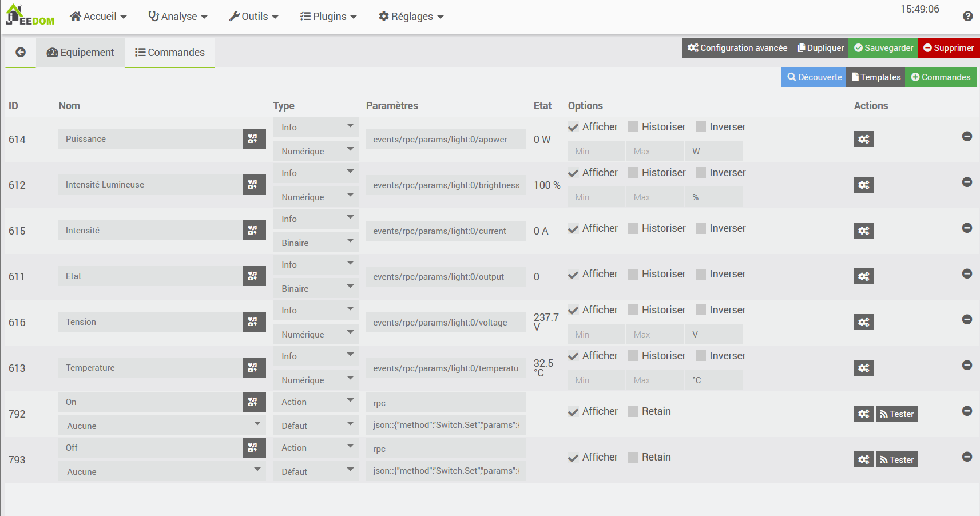Image resolution: width=980 pixels, height=516 pixels.
Task: Click the icon picker beside Off name
Action: click(x=253, y=448)
